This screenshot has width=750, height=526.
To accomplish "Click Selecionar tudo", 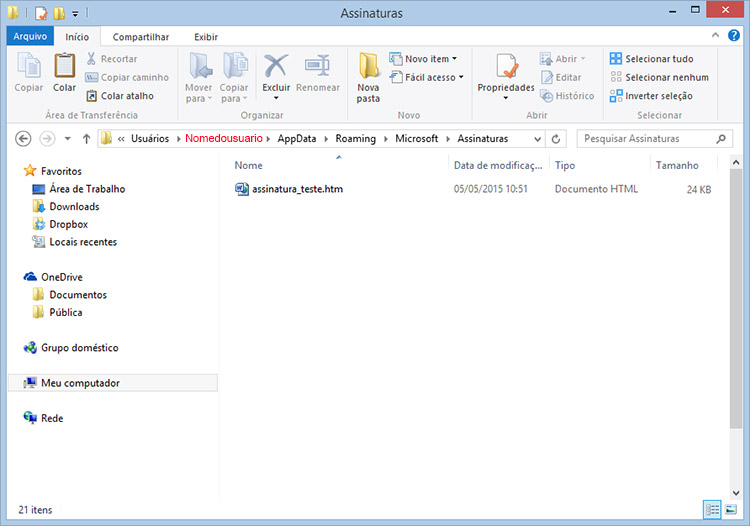I will coord(651,59).
